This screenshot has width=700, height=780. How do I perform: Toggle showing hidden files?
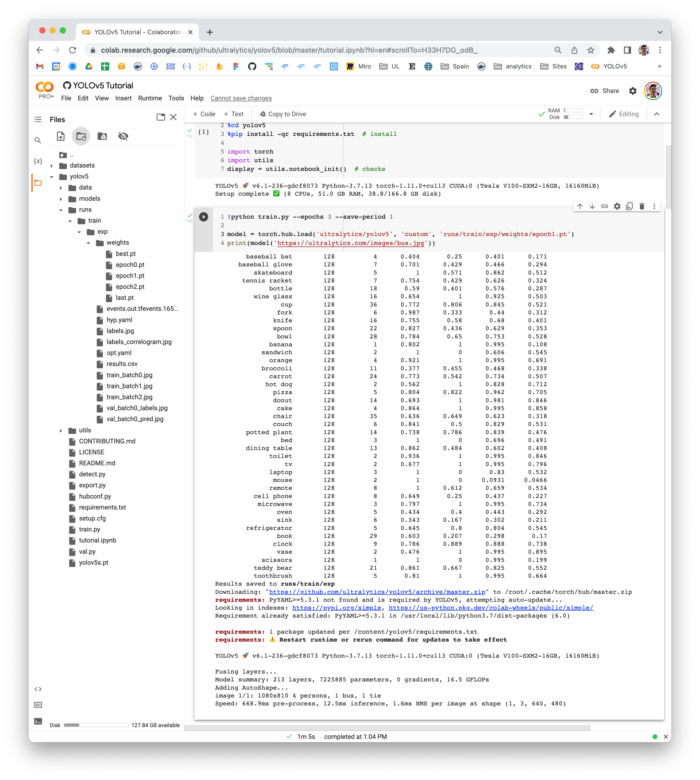[123, 136]
